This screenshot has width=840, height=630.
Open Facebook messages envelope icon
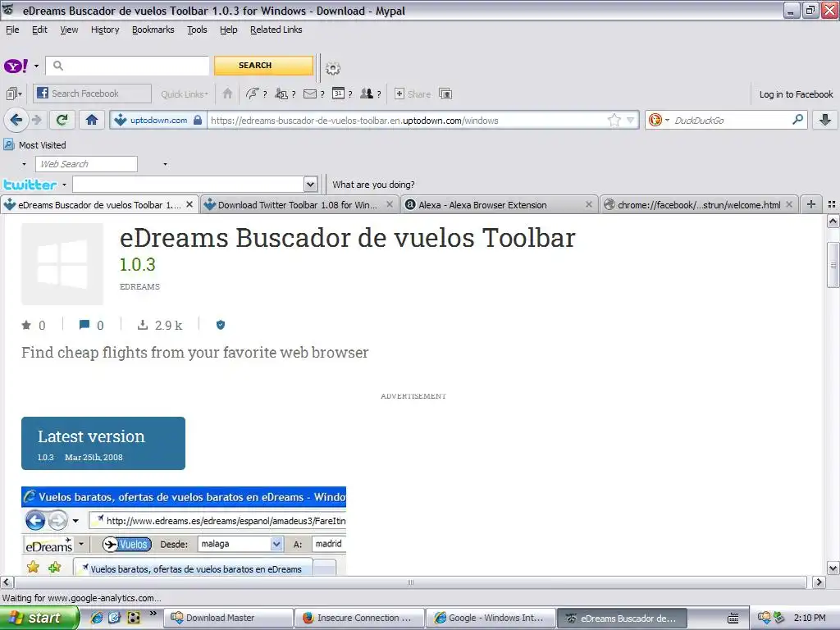coord(309,94)
